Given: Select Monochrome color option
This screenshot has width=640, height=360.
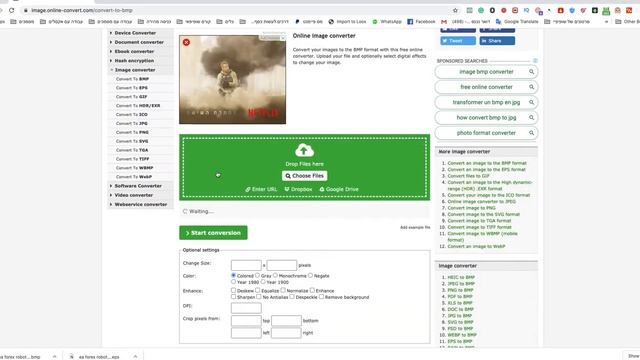Looking at the screenshot, I should [x=276, y=276].
